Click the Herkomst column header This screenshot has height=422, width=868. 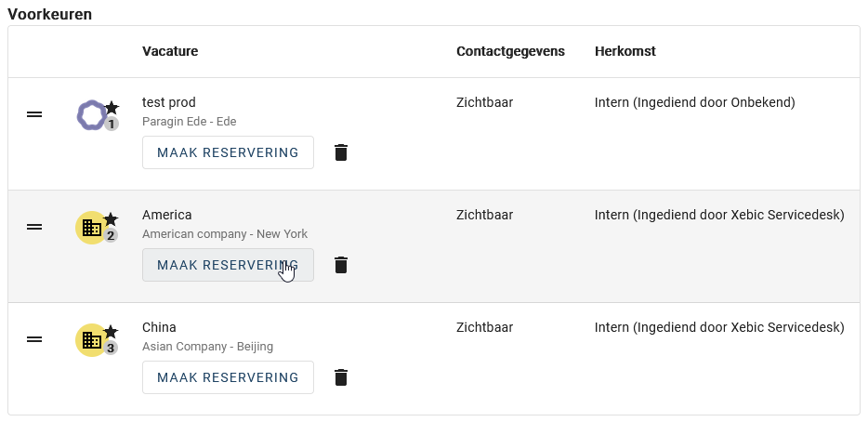click(x=625, y=51)
